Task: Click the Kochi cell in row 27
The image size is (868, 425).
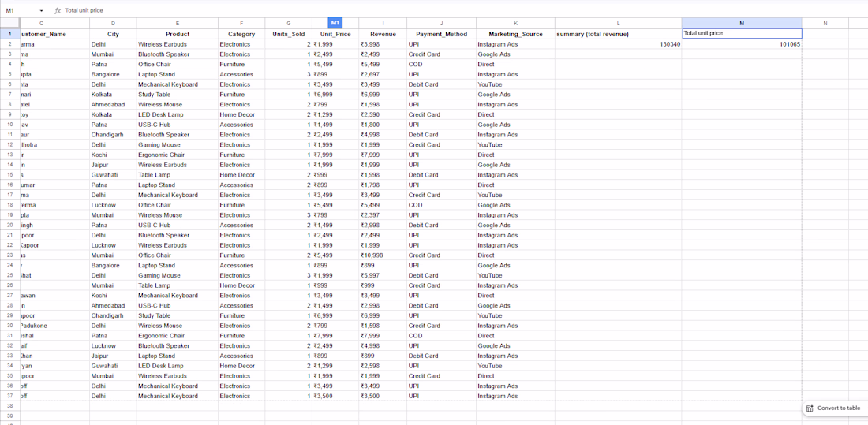Action: pyautogui.click(x=113, y=296)
